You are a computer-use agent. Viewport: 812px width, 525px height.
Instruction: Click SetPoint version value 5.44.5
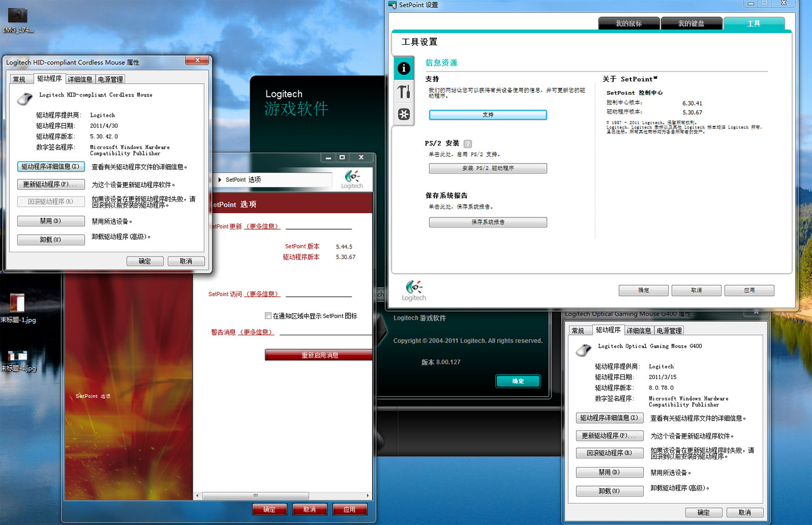344,247
